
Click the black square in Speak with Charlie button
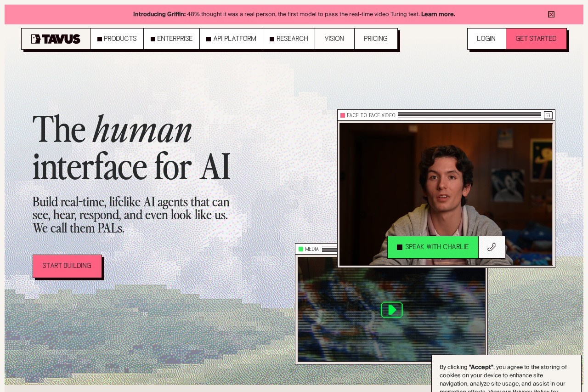coord(400,247)
